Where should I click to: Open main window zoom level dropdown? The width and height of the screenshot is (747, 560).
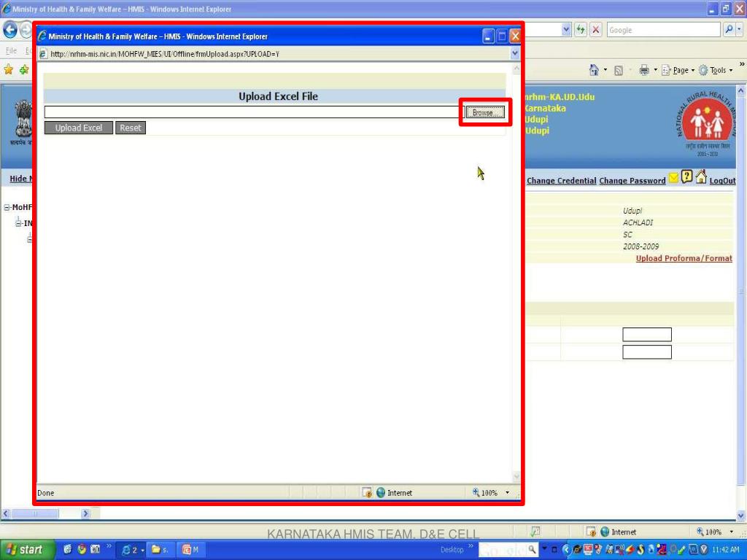pos(731,532)
